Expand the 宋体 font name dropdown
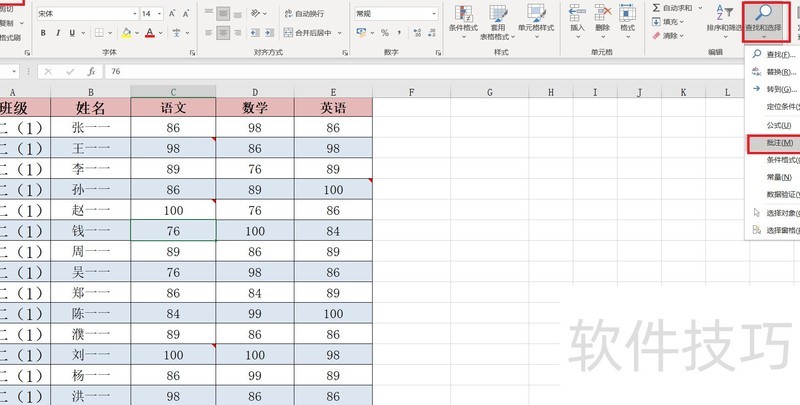The height and width of the screenshot is (405, 800). pyautogui.click(x=135, y=14)
